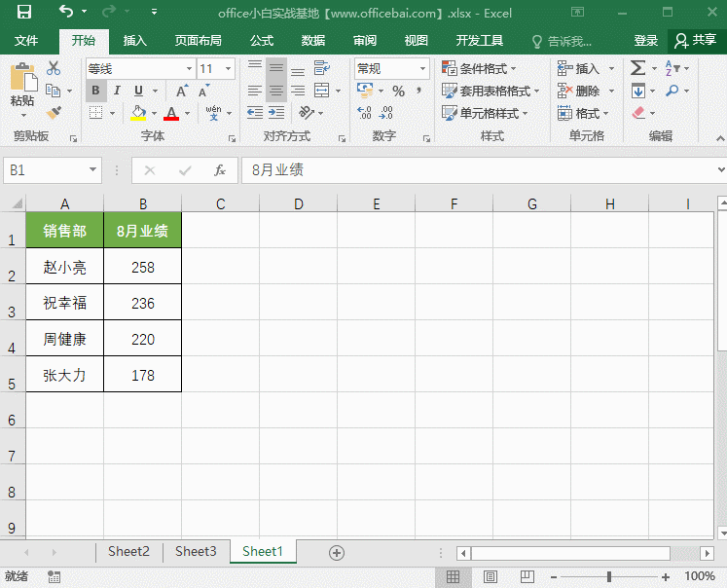Apply borders icon

point(95,113)
